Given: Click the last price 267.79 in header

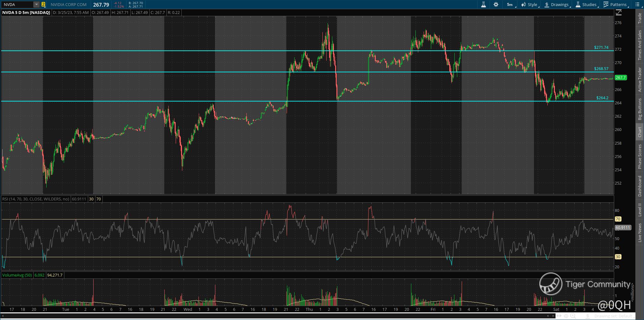Looking at the screenshot, I should 101,5.
